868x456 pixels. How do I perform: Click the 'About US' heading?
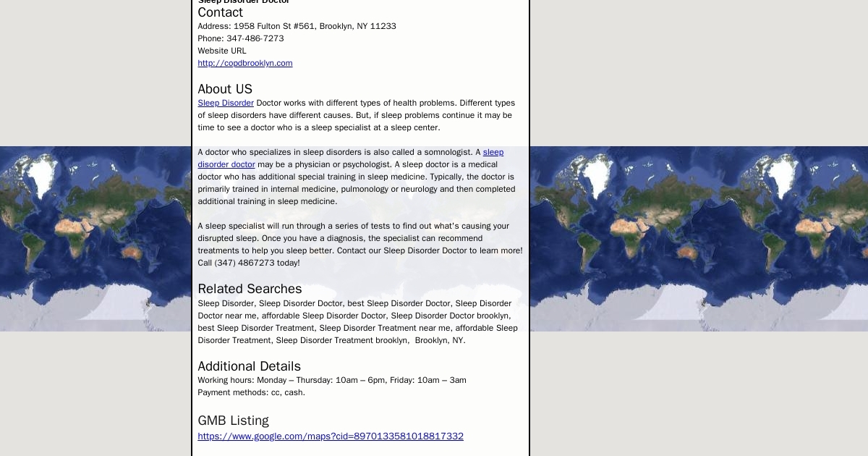[x=225, y=89]
